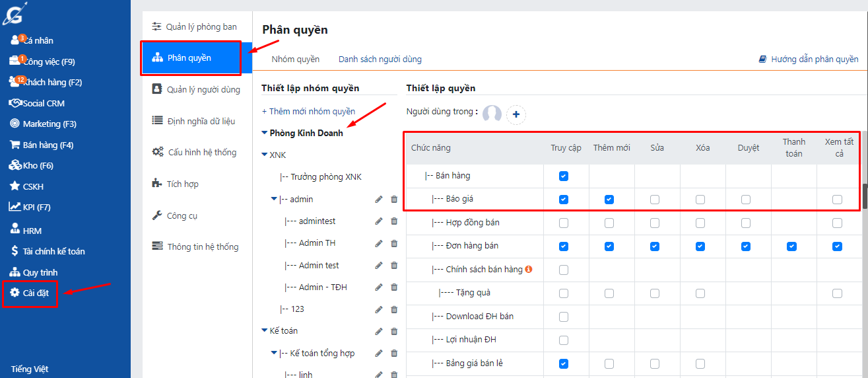The image size is (868, 378).
Task: Click info icon beside Chính sách bán hàng
Action: [x=529, y=269]
